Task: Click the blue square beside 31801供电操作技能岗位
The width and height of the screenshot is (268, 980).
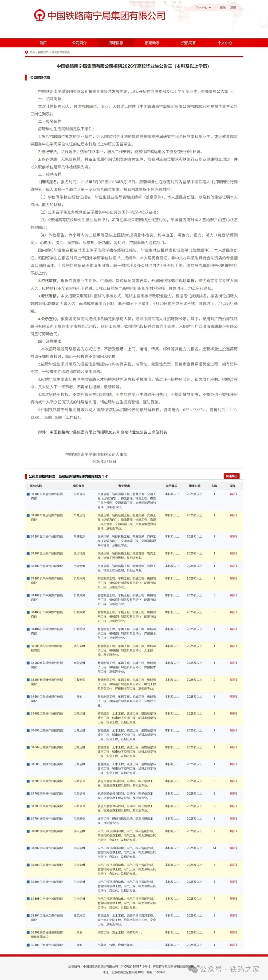Action: tap(28, 831)
